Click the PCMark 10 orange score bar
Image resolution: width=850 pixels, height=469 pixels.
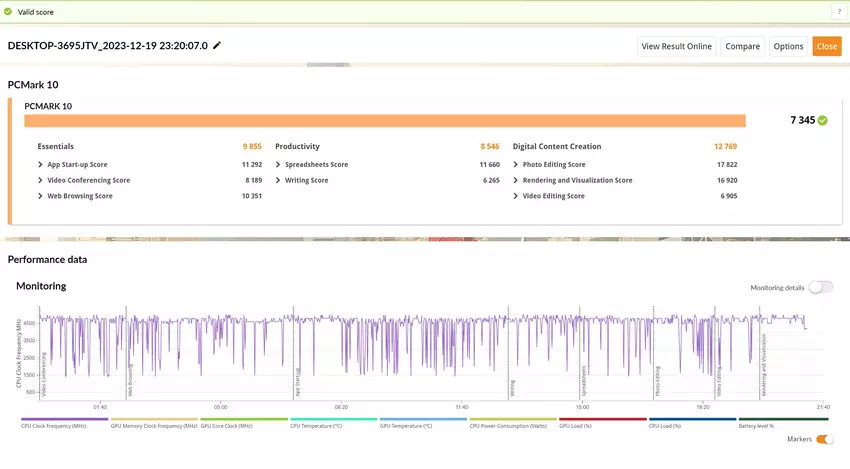coord(385,120)
